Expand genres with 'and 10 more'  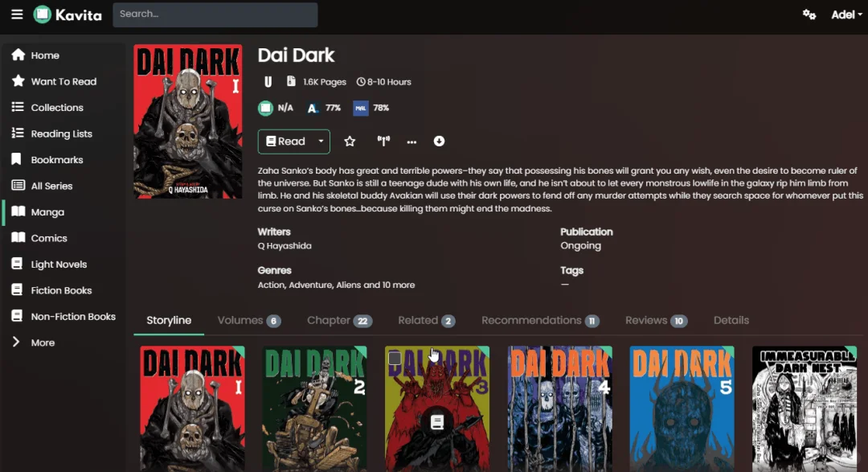click(390, 285)
